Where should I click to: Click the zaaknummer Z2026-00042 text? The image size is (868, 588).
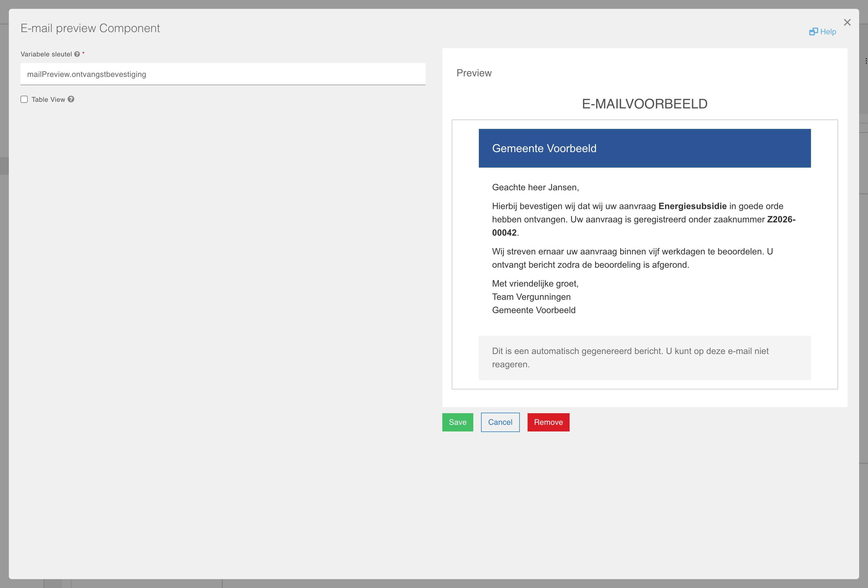pyautogui.click(x=644, y=226)
